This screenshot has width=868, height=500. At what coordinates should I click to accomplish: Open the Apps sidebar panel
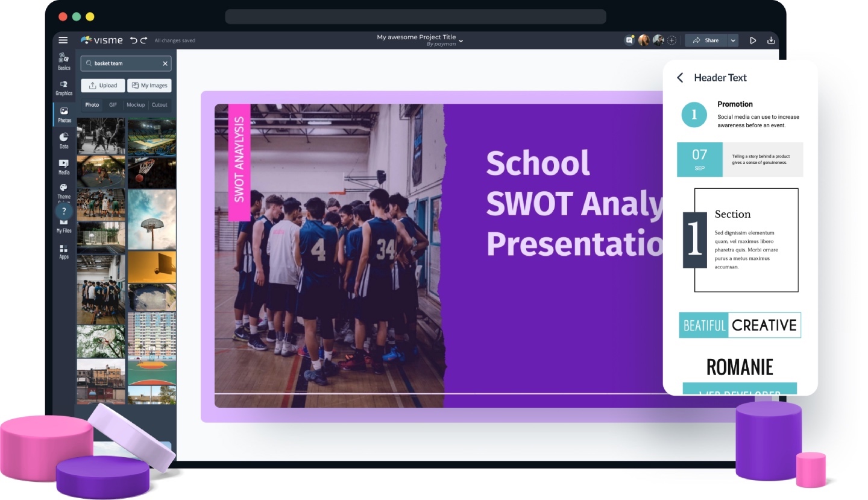pyautogui.click(x=64, y=252)
